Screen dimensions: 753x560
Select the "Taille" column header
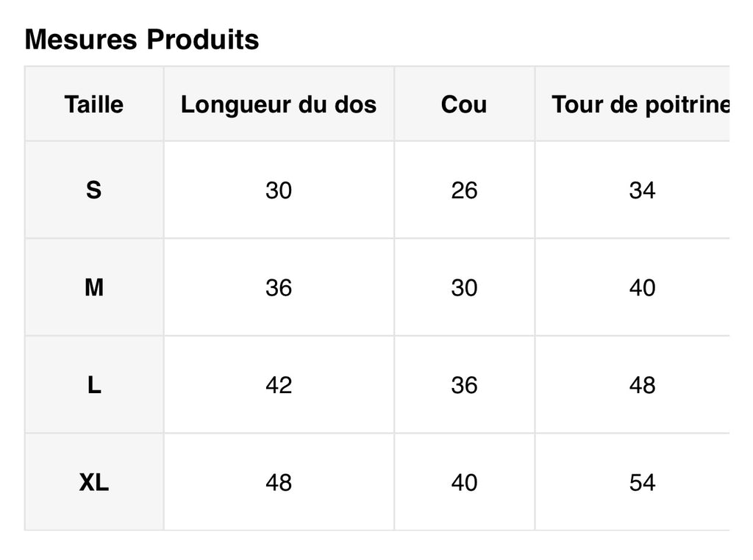(93, 104)
